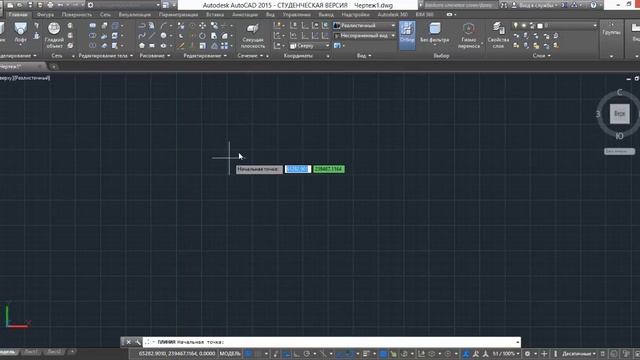Expand the Section (Сечение) panel
This screenshot has height=360, width=640.
pyautogui.click(x=250, y=56)
